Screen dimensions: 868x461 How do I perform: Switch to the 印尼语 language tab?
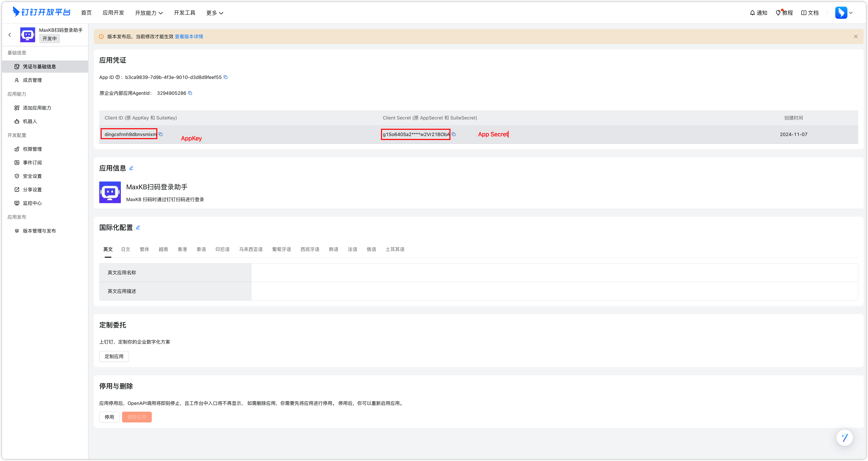pyautogui.click(x=222, y=249)
